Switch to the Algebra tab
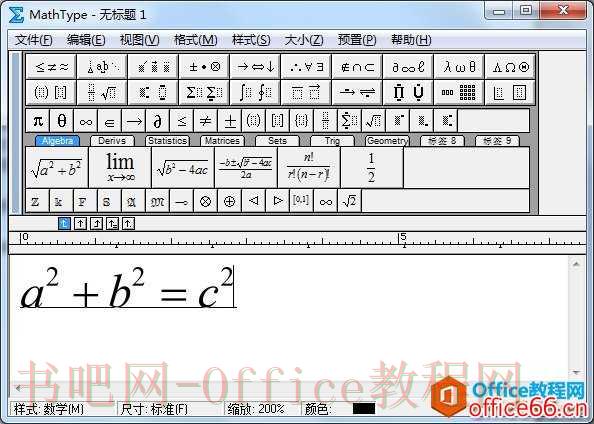This screenshot has height=424, width=594. 57,141
